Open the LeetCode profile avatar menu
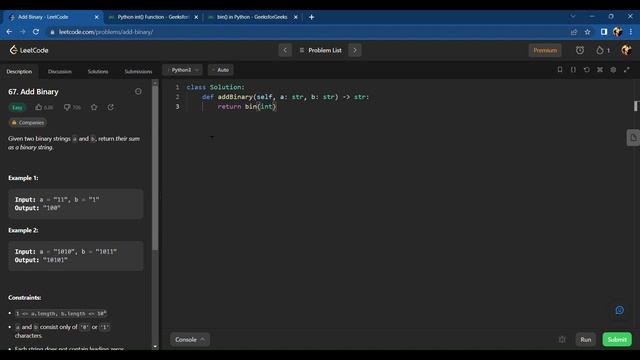The image size is (640, 360). [626, 50]
